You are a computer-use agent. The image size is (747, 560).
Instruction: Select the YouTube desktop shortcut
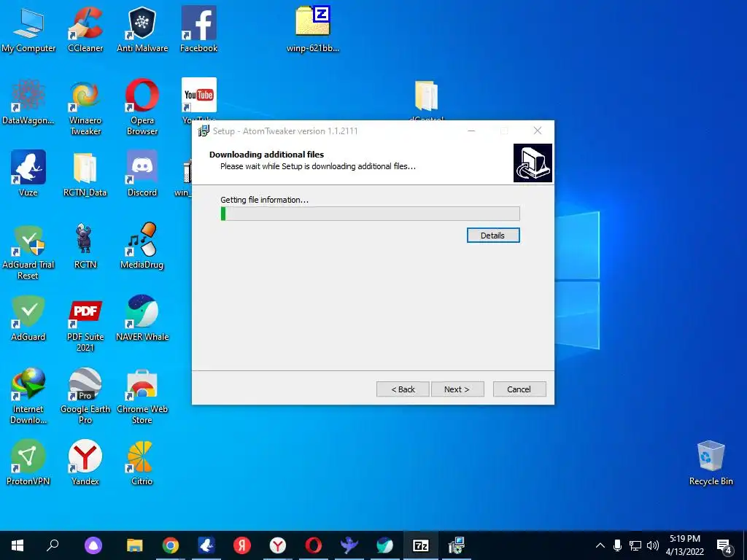[198, 98]
